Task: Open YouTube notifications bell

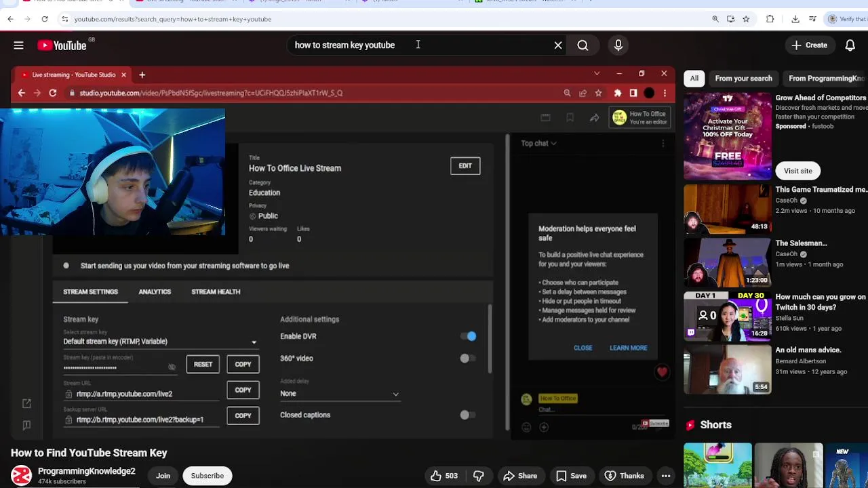Action: pyautogui.click(x=850, y=45)
